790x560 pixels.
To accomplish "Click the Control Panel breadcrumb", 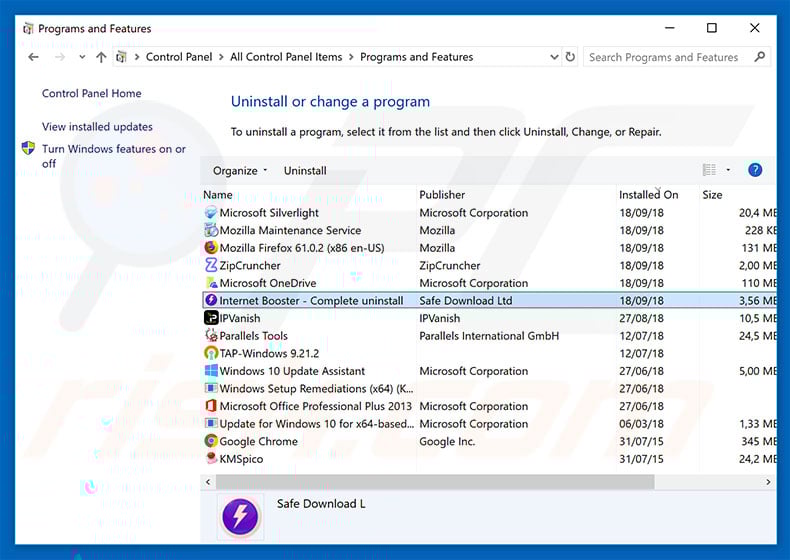I will [x=179, y=57].
